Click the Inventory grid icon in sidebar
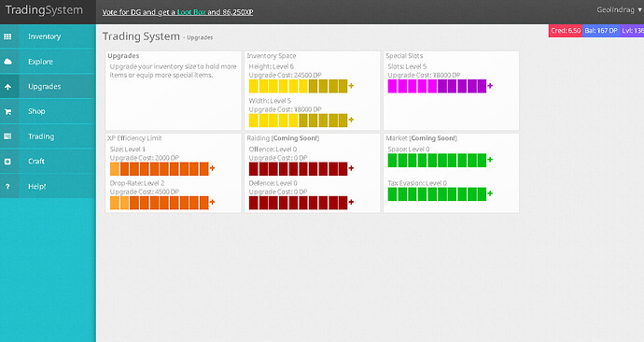 click(x=7, y=36)
